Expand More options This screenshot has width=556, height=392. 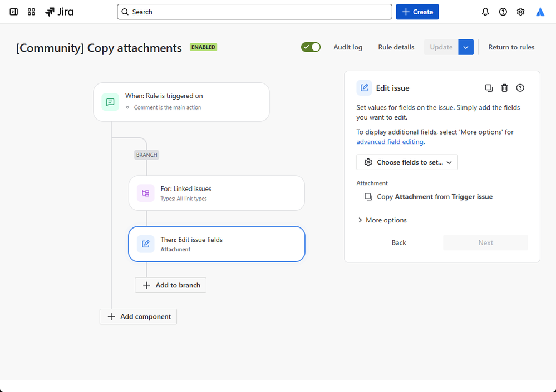pos(382,220)
